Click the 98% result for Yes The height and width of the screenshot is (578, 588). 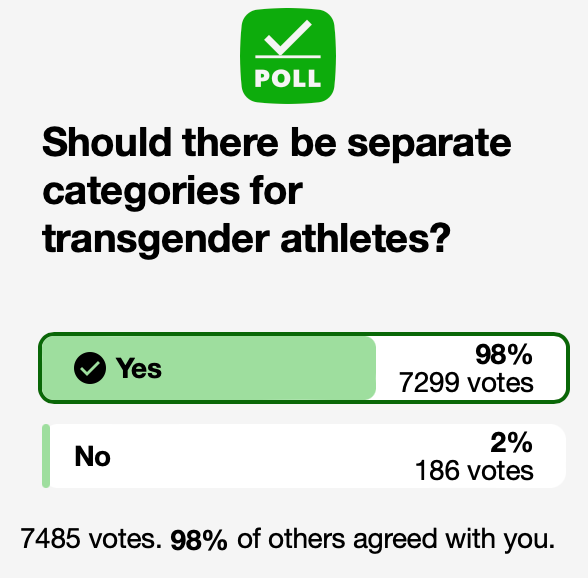pyautogui.click(x=504, y=354)
